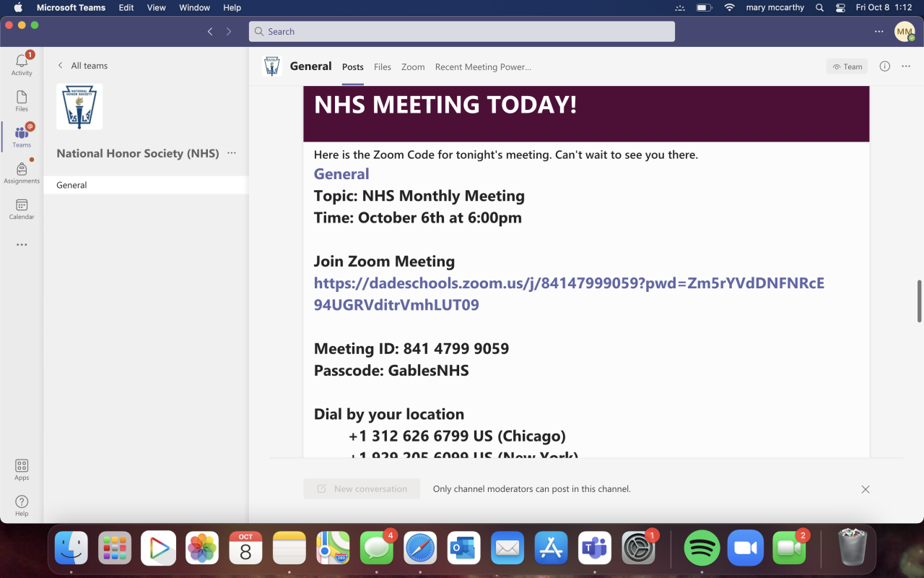Select the Teams icon in the sidebar
This screenshot has height=578, width=924.
tap(22, 136)
